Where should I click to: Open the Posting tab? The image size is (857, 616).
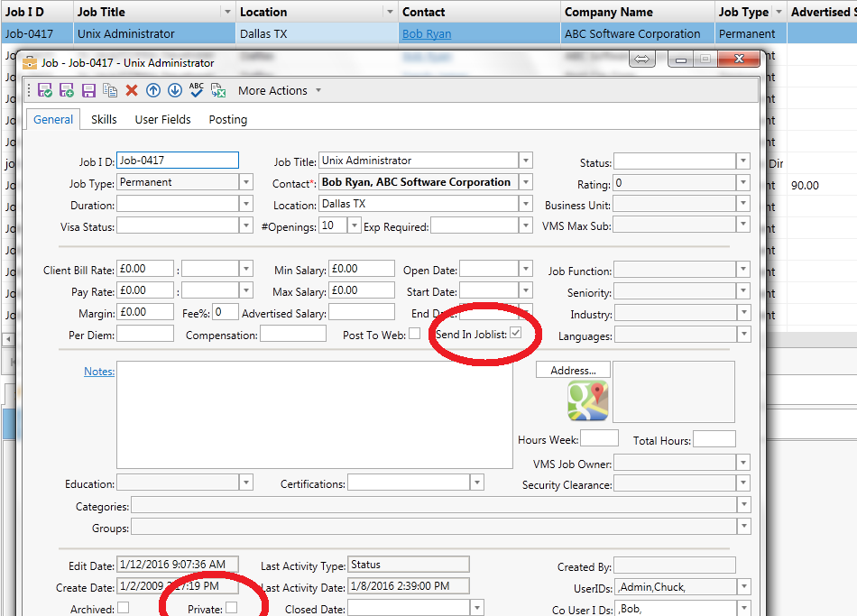click(x=228, y=120)
